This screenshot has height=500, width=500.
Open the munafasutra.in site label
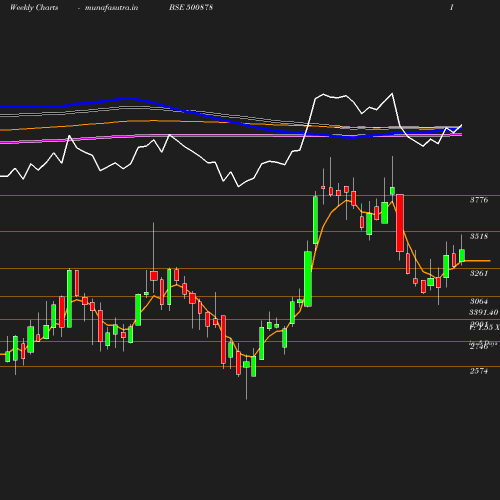click(111, 8)
